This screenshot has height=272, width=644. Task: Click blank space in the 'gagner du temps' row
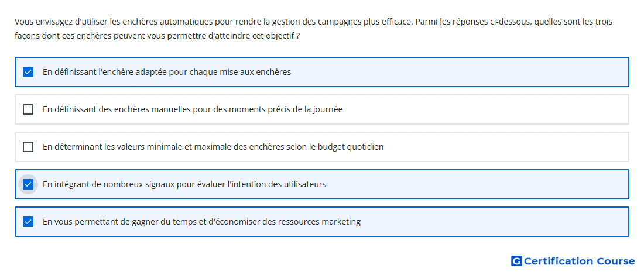[493, 222]
